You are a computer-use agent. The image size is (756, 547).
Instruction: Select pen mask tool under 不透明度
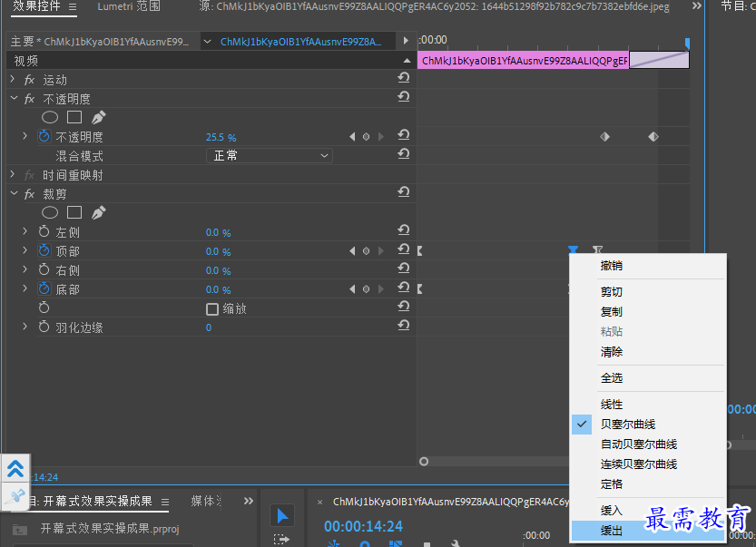pos(98,117)
